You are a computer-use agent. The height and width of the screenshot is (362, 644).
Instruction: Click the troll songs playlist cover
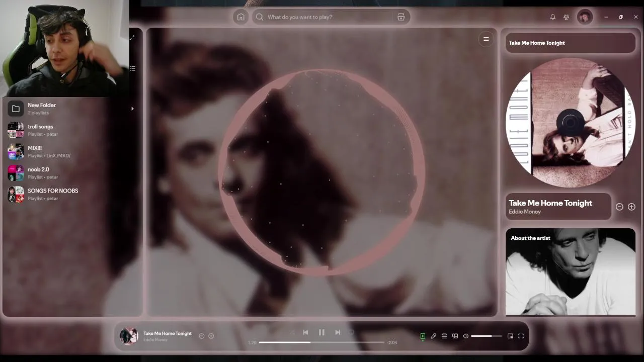tap(16, 130)
